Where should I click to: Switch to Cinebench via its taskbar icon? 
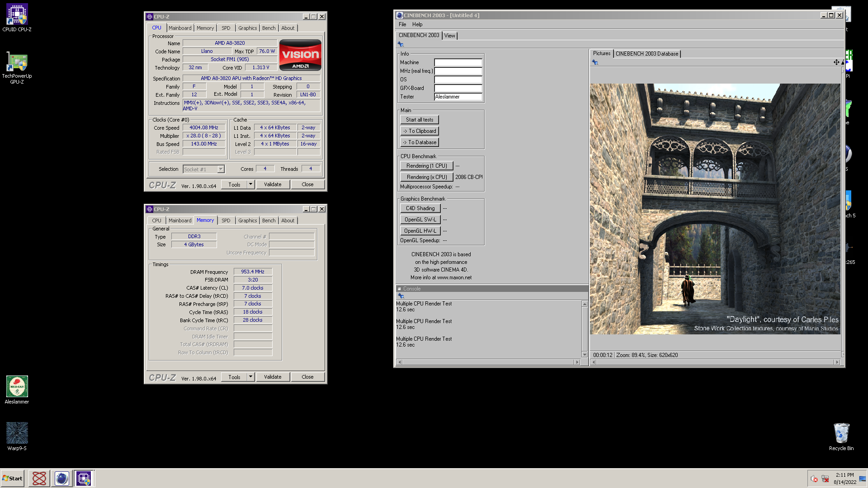[61, 478]
